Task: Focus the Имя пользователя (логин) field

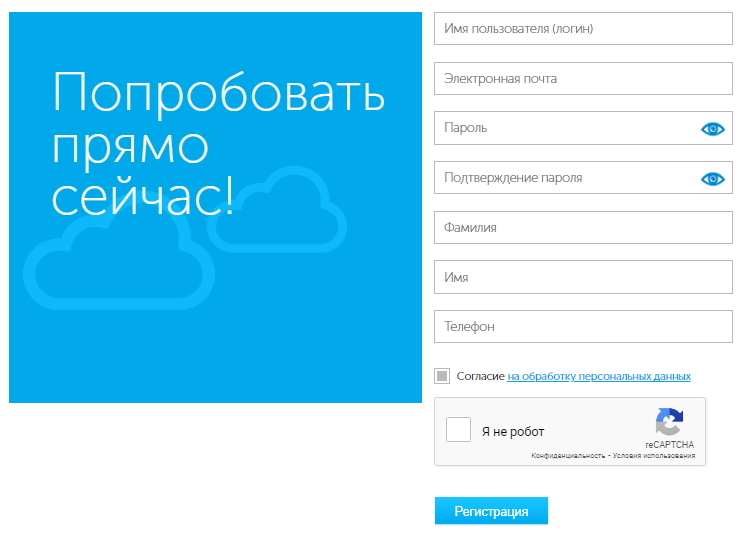Action: point(584,29)
